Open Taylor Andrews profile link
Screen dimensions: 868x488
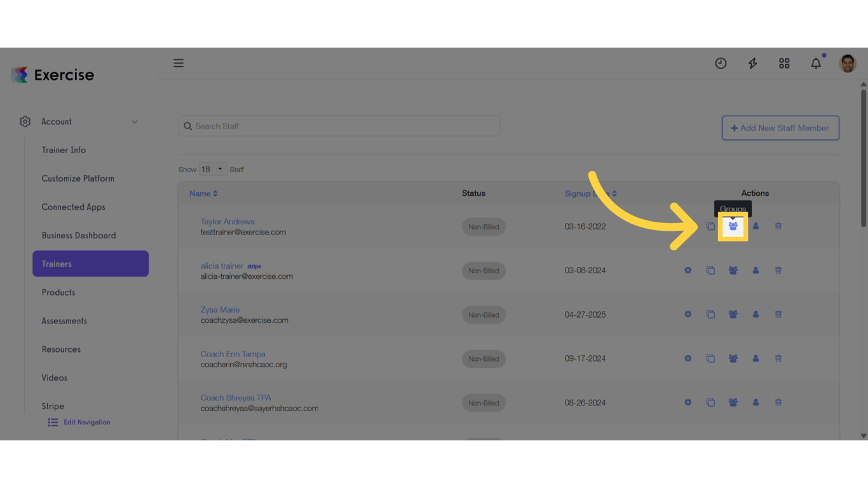pyautogui.click(x=227, y=221)
